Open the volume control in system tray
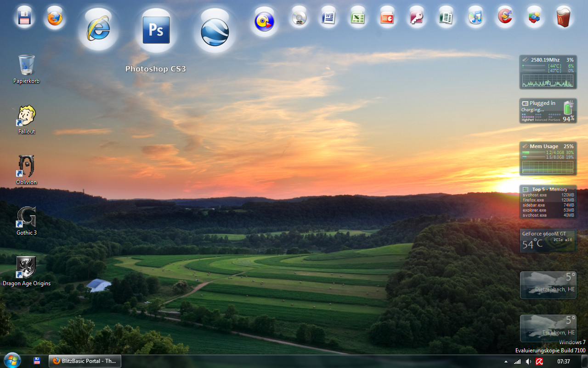The height and width of the screenshot is (368, 588). point(528,362)
